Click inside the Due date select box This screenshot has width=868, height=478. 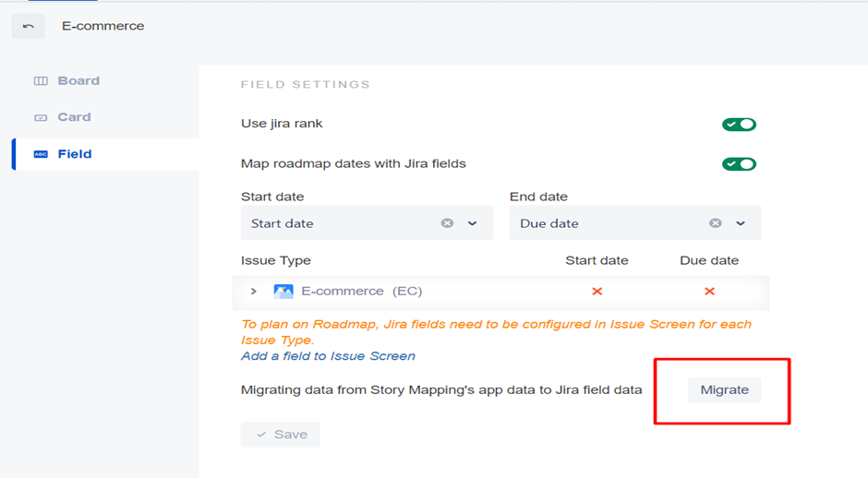pyautogui.click(x=600, y=223)
